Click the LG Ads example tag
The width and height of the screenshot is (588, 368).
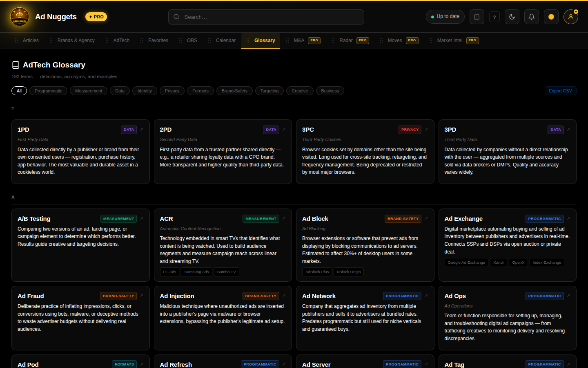pos(169,272)
